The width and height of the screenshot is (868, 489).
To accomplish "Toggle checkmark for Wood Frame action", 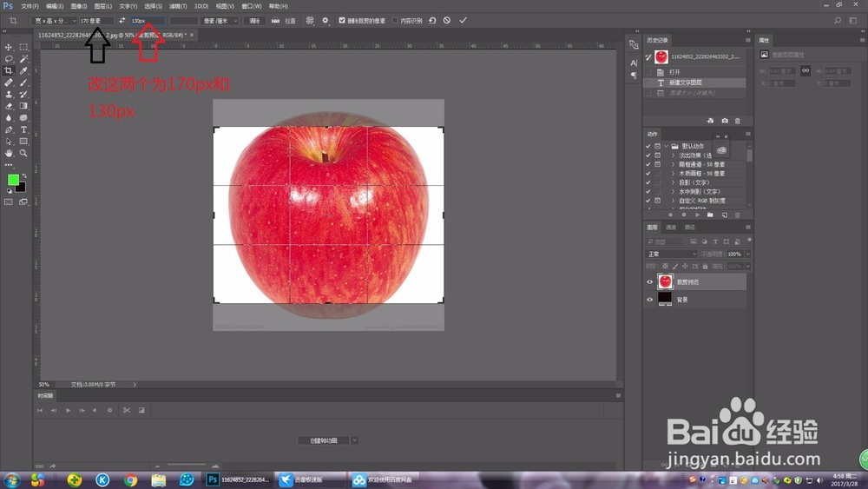I will [648, 174].
